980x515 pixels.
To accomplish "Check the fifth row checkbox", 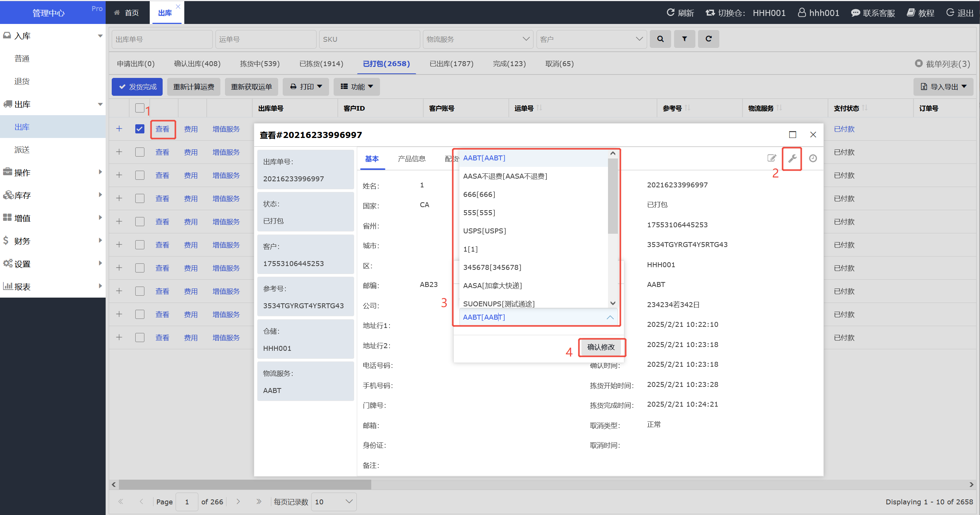I will pos(139,222).
